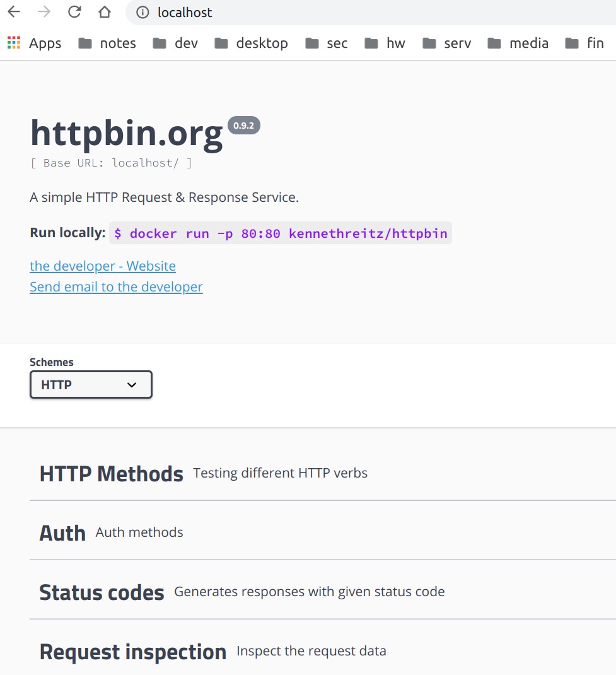
Task: Open the dev bookmark folder
Action: [x=175, y=43]
